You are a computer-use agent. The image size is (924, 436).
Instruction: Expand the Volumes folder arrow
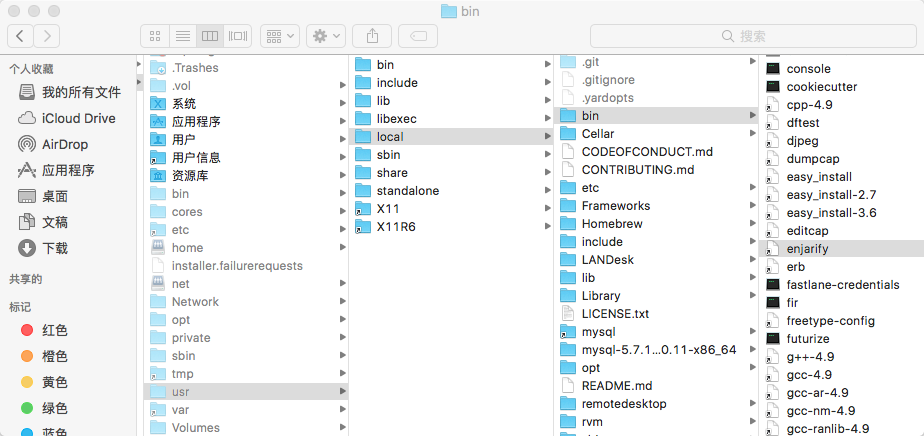pyautogui.click(x=342, y=427)
